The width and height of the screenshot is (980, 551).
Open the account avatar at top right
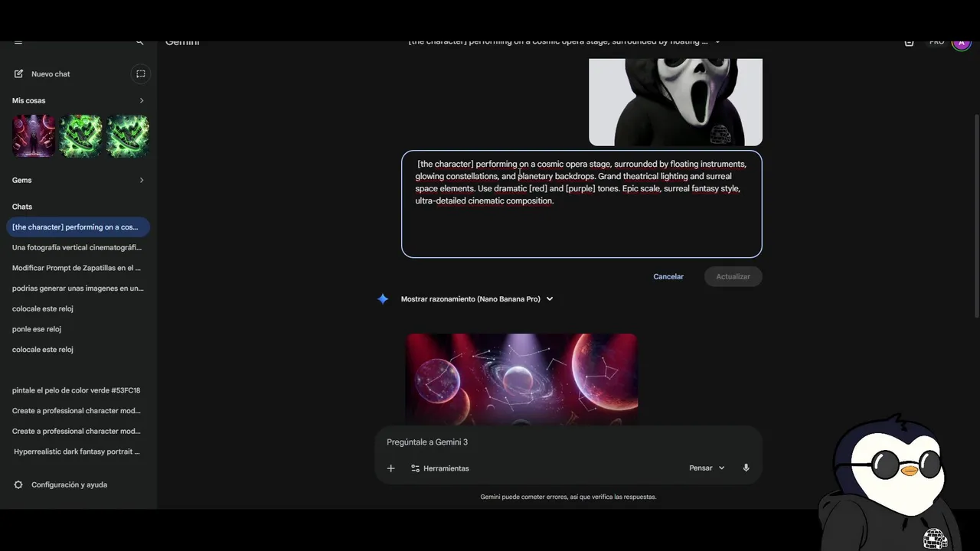tap(961, 43)
